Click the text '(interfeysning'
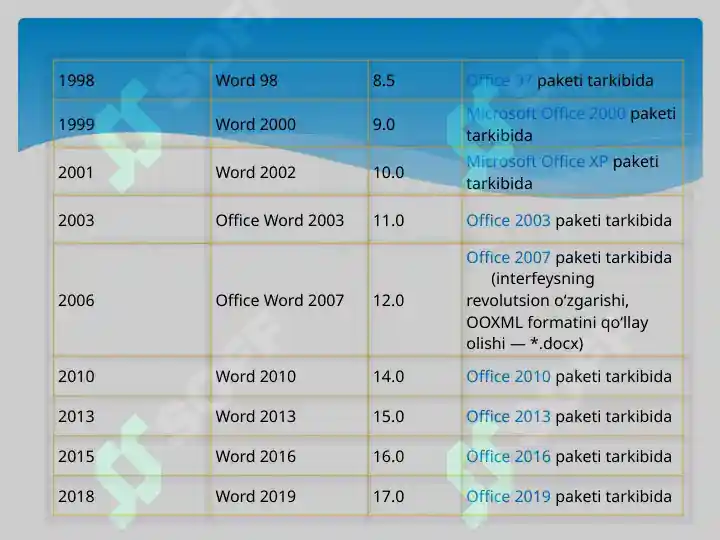 click(x=542, y=279)
